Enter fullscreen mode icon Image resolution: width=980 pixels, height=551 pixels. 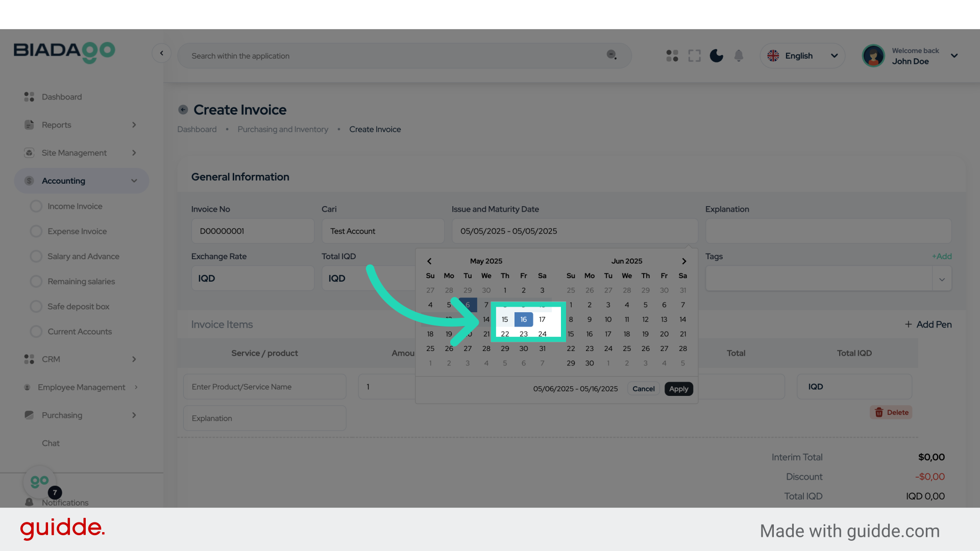(694, 56)
